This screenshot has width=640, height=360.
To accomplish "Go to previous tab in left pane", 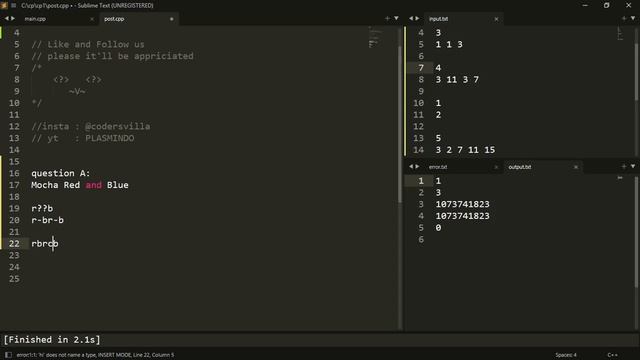I will click(7, 18).
